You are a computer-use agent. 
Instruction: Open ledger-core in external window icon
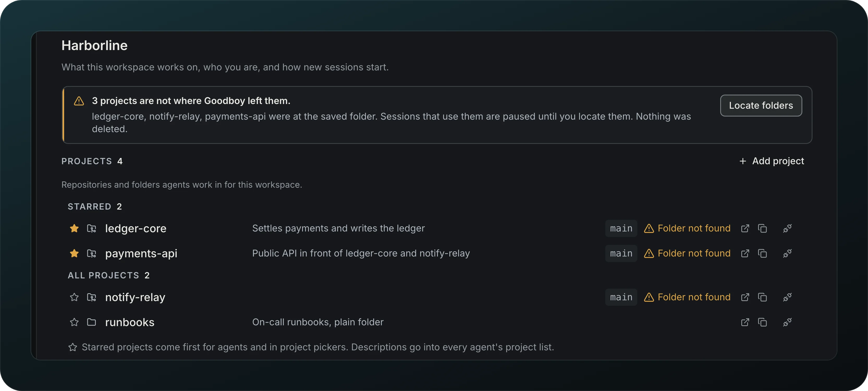pos(745,228)
